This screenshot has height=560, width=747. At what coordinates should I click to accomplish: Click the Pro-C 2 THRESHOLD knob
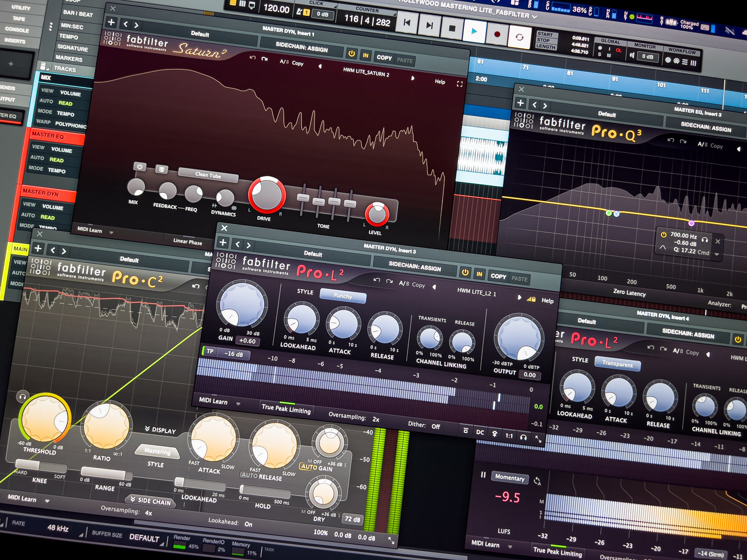click(x=45, y=419)
